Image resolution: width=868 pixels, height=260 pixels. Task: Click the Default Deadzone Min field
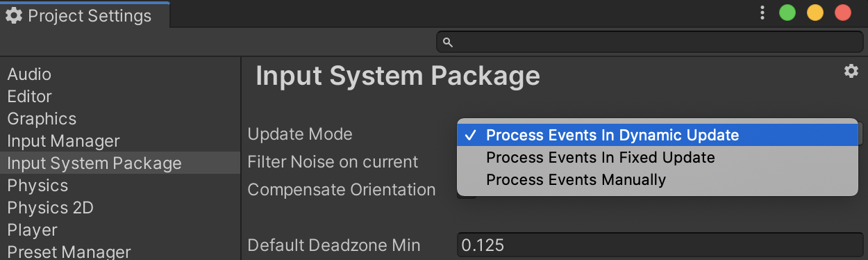pos(660,245)
